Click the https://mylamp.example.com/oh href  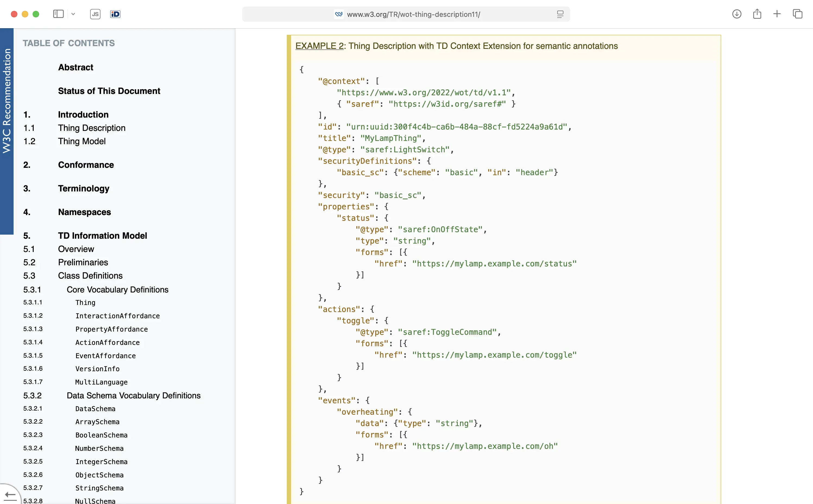point(485,446)
